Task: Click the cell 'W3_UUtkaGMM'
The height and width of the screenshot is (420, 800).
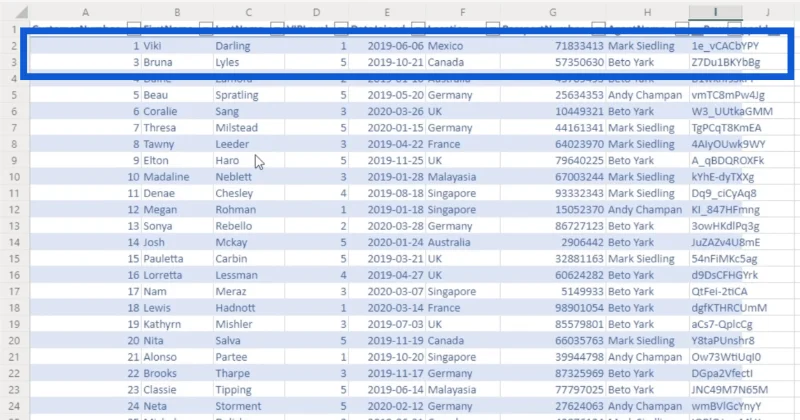Action: pos(732,111)
